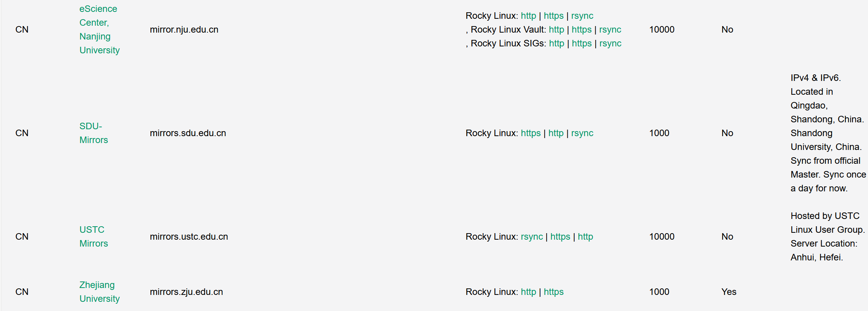
Task: Open the https link for Zhejiang Rocky Linux
Action: [553, 292]
